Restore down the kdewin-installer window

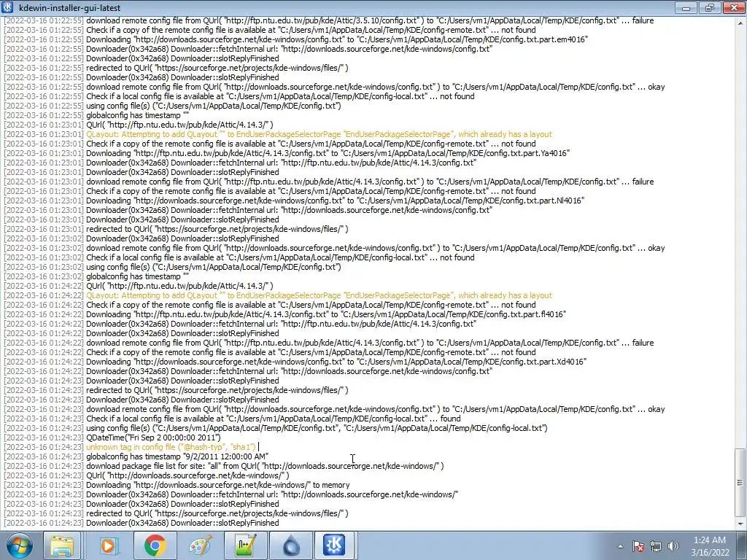[709, 7]
